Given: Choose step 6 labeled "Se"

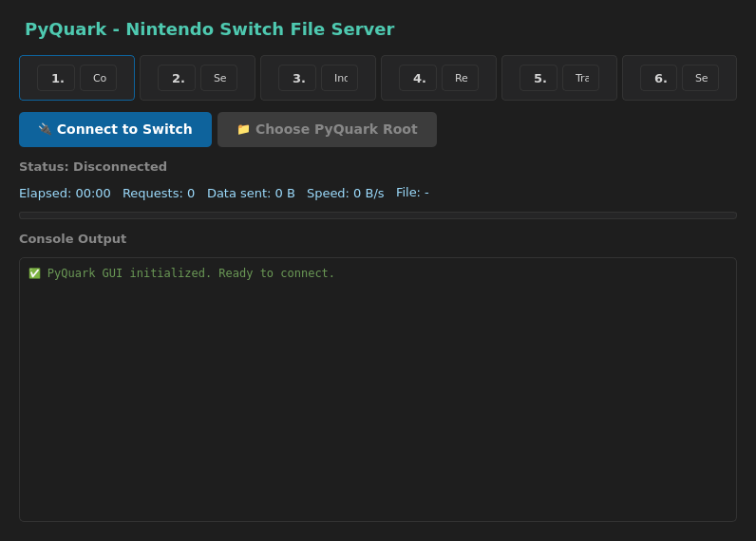Looking at the screenshot, I should (679, 78).
